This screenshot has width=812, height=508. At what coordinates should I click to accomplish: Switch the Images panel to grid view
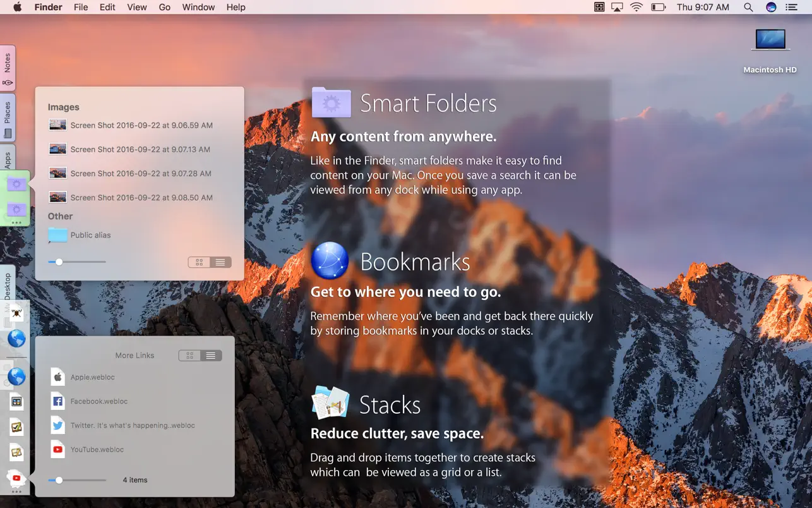[200, 262]
